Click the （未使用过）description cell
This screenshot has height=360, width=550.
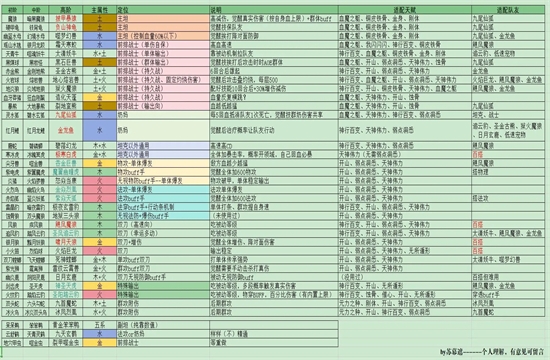pos(274,216)
